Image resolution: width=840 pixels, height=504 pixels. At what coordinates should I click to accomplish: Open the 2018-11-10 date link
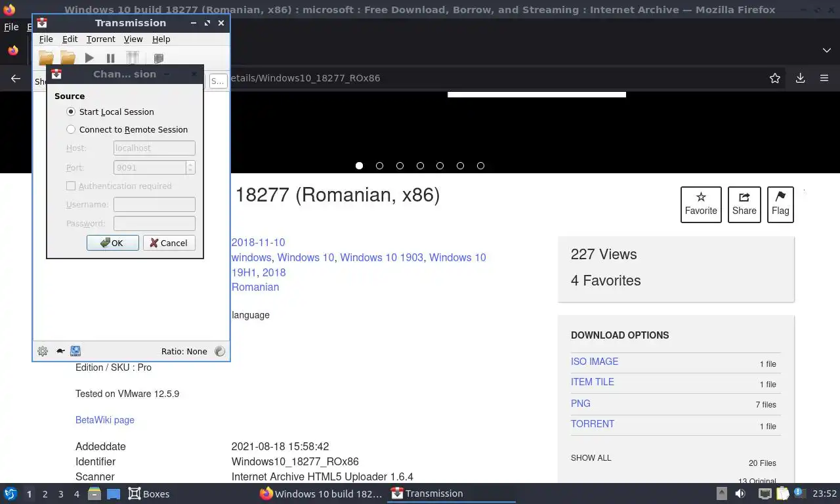coord(258,242)
